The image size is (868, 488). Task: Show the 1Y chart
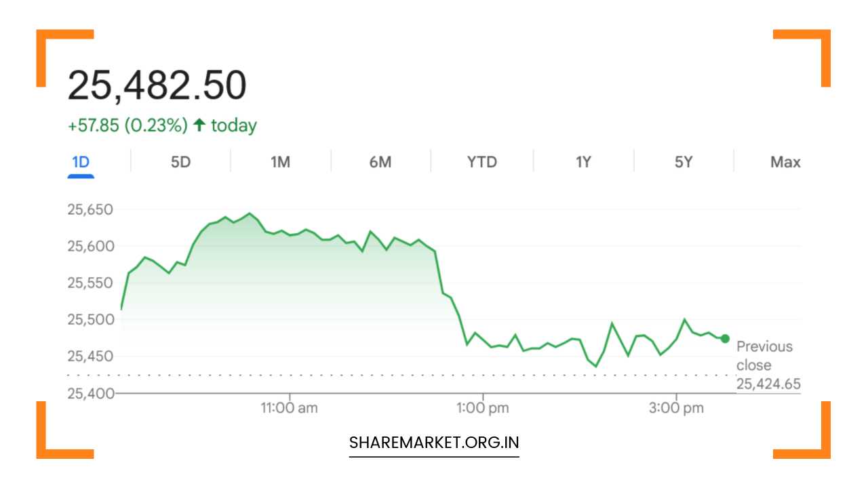click(582, 162)
